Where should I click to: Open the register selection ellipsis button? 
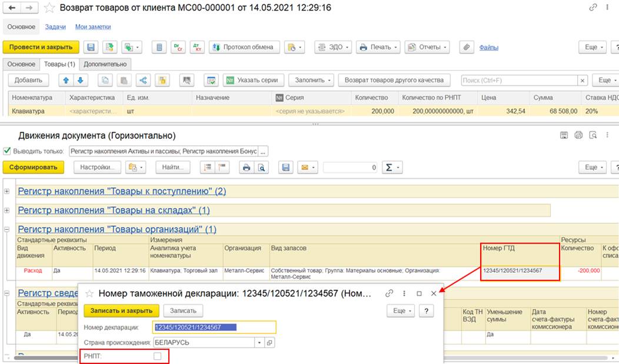264,152
